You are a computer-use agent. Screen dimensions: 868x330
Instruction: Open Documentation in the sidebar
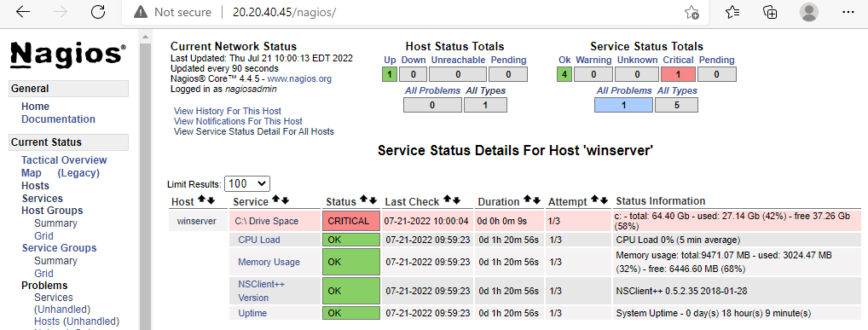tap(58, 119)
